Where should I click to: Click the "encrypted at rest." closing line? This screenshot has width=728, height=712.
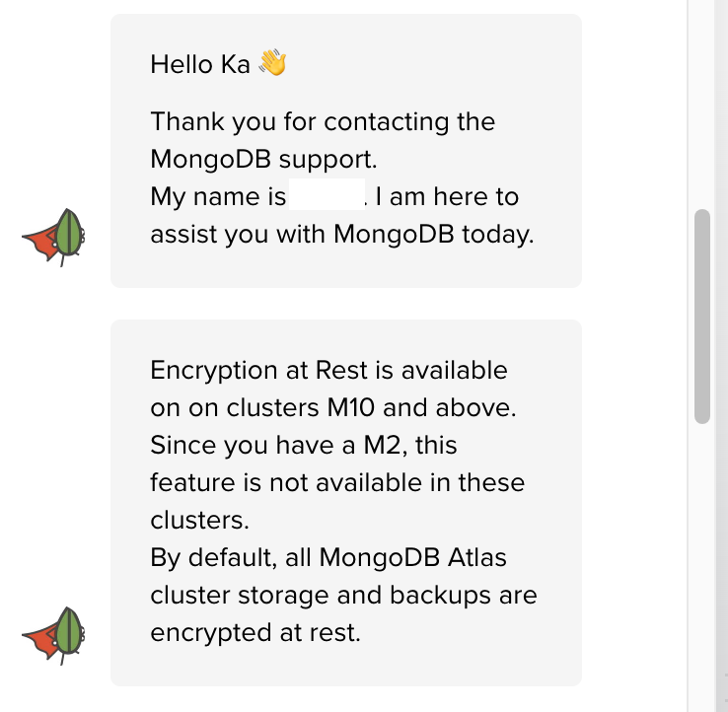click(255, 633)
